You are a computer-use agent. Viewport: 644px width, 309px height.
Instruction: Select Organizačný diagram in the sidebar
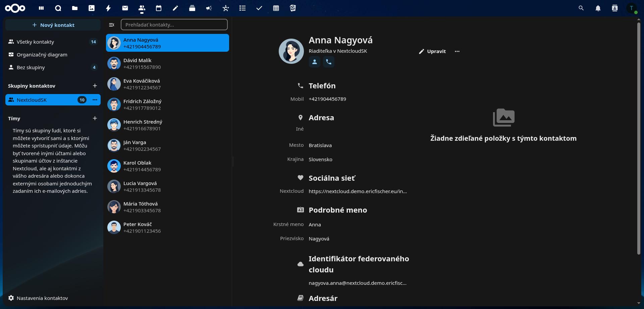(x=42, y=54)
